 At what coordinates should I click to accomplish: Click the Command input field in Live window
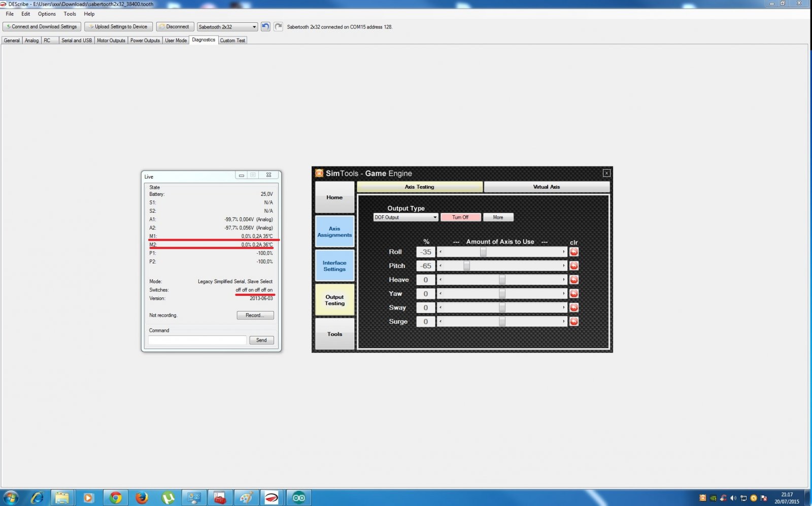[197, 340]
